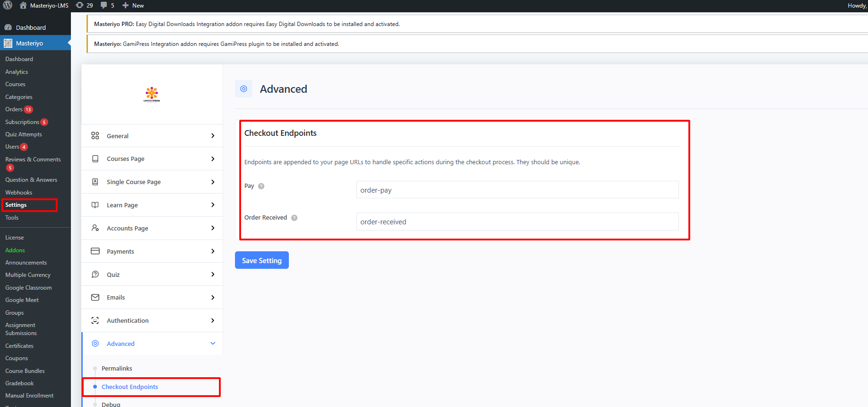Open the Multiple Currency link

[x=28, y=275]
